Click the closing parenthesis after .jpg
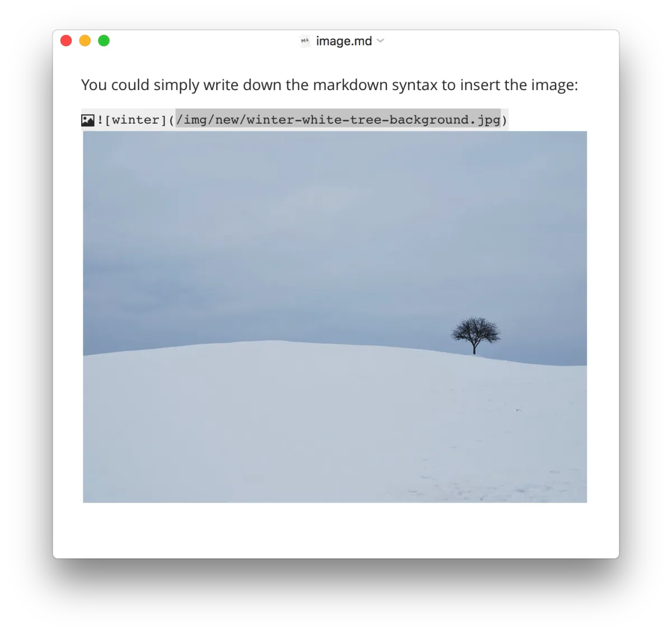The width and height of the screenshot is (672, 634). point(504,120)
